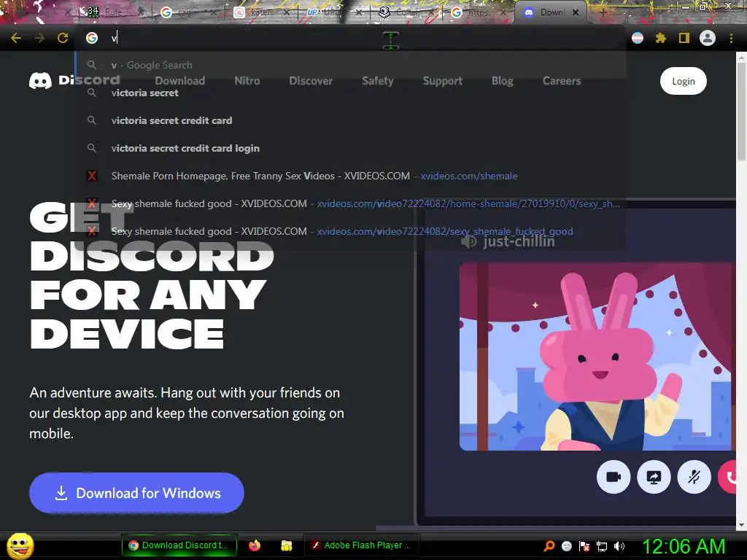The width and height of the screenshot is (747, 560).
Task: Click the network tray icon
Action: 602,546
